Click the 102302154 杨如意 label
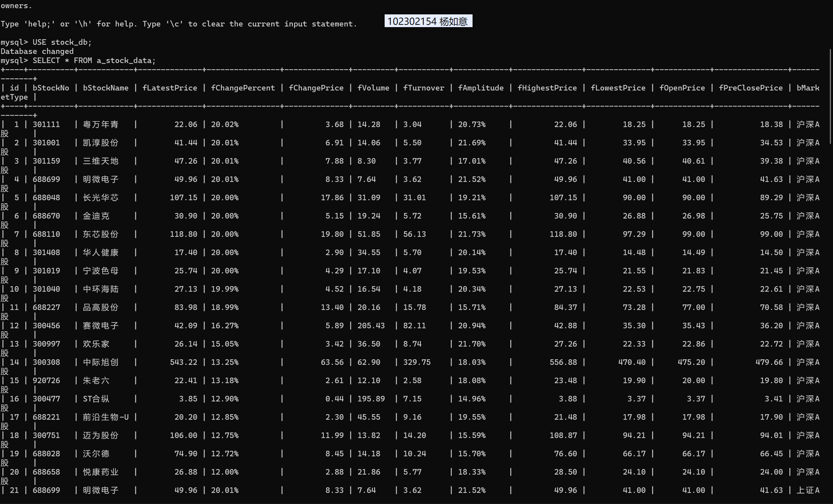Viewport: 833px width, 504px height. click(x=428, y=21)
